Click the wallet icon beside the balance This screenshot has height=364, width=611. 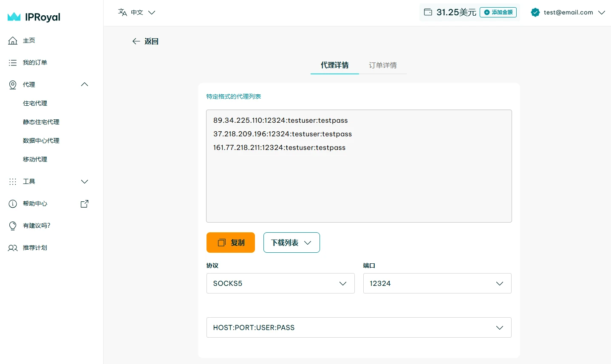(x=428, y=12)
